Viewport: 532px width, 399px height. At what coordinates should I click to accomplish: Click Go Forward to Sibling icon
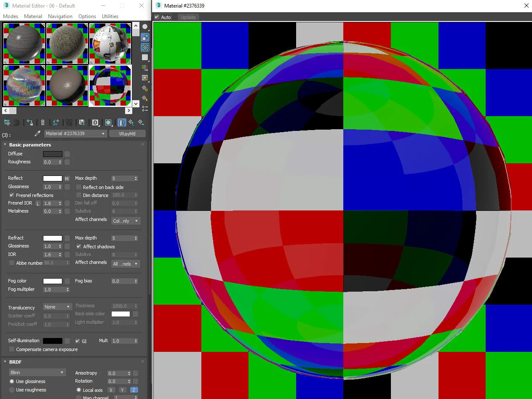(x=142, y=122)
